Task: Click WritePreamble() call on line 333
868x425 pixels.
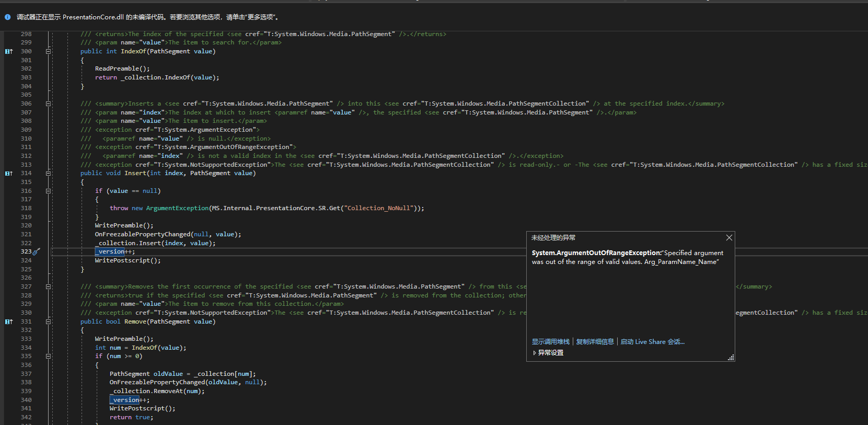Action: (x=124, y=339)
